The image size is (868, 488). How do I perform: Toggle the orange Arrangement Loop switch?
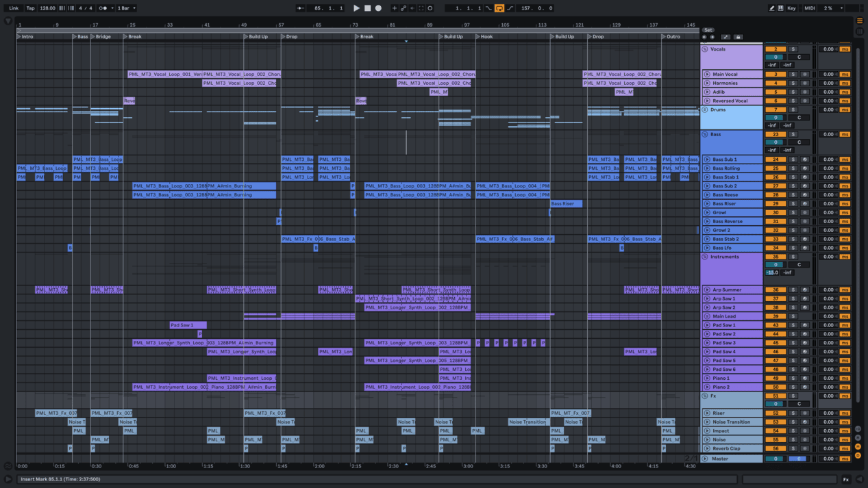tap(499, 8)
